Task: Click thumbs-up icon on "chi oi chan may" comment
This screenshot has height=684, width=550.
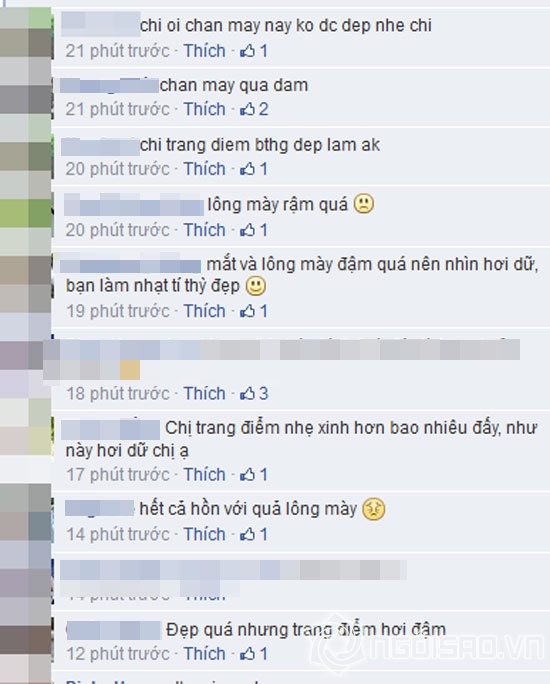Action: pos(247,51)
